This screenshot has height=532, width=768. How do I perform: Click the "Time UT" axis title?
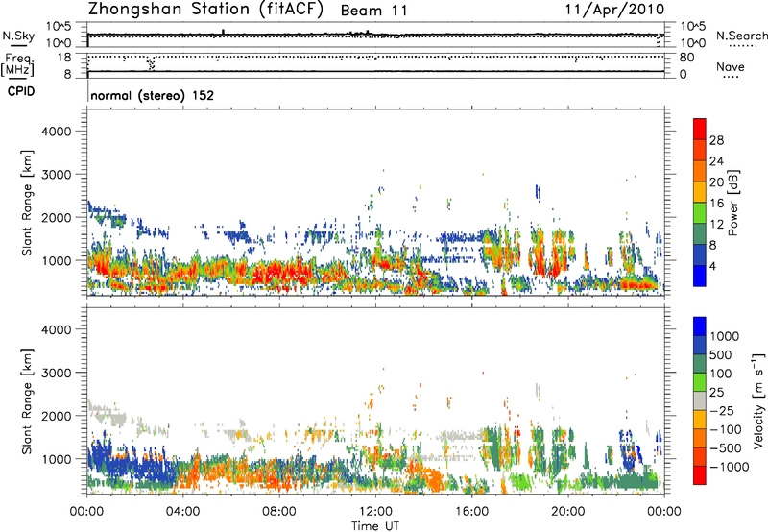[x=375, y=526]
